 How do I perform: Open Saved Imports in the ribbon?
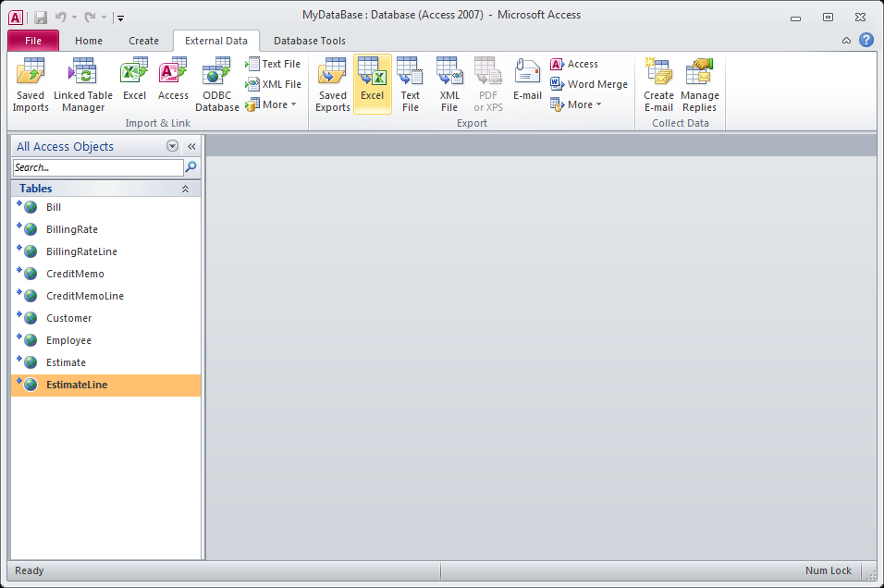point(31,84)
